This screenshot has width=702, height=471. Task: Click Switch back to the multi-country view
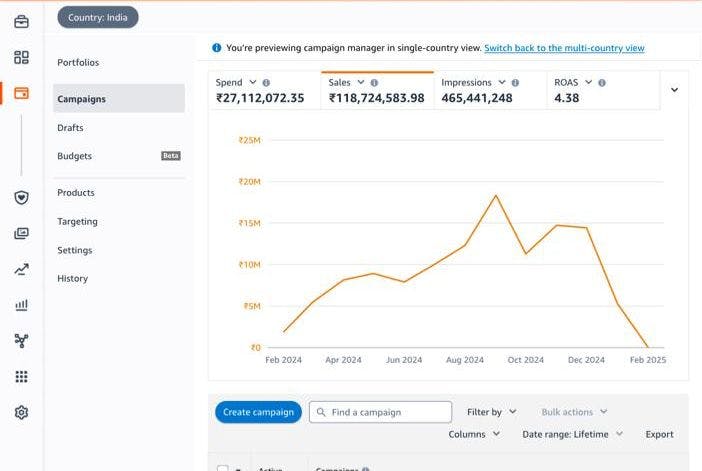click(564, 48)
